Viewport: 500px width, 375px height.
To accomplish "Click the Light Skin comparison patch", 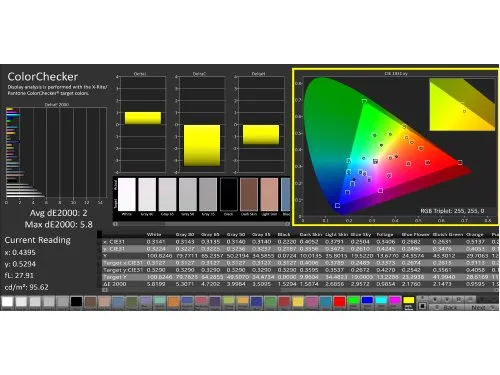I will (x=269, y=194).
